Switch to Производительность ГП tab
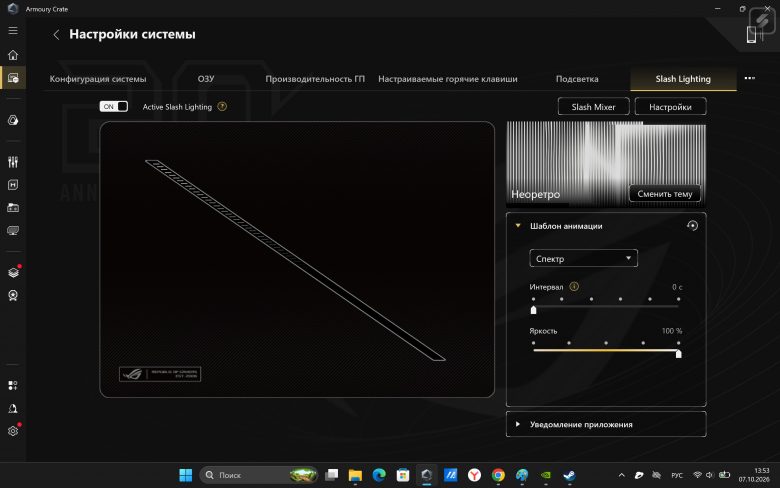Screen dimensions: 780x488 pos(315,79)
